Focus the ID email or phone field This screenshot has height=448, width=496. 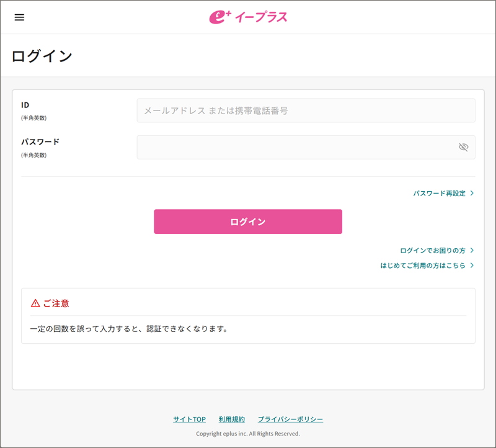tap(306, 110)
